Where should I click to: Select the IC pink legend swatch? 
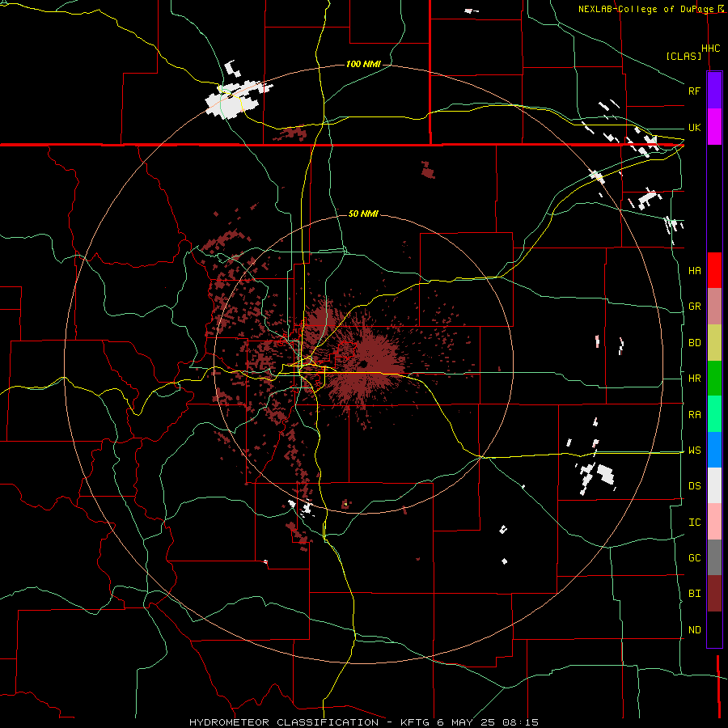pyautogui.click(x=714, y=522)
